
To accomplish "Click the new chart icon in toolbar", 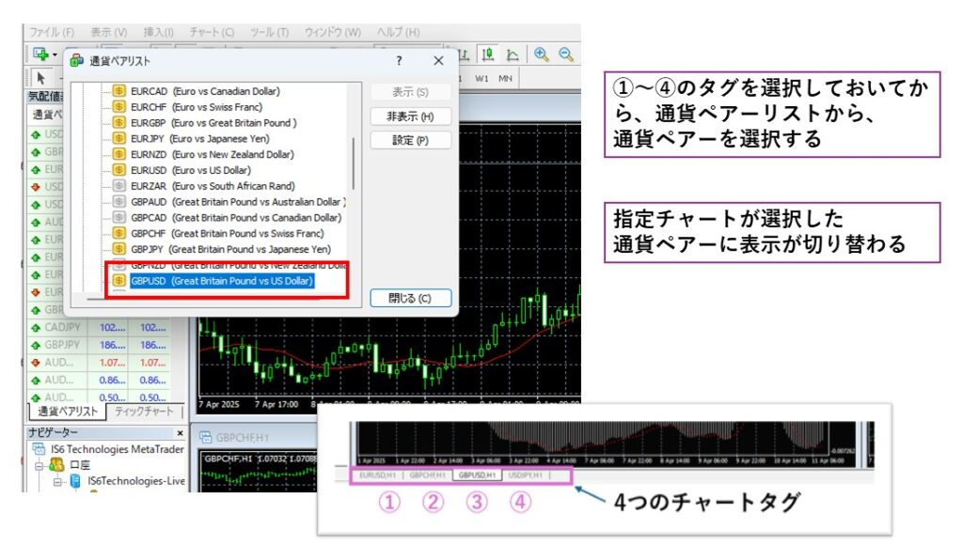I will pyautogui.click(x=39, y=54).
